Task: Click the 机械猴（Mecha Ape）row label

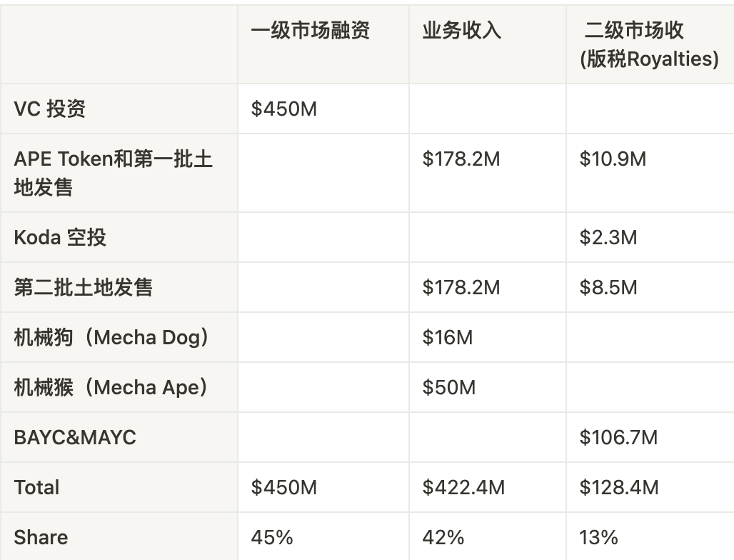Action: click(113, 387)
